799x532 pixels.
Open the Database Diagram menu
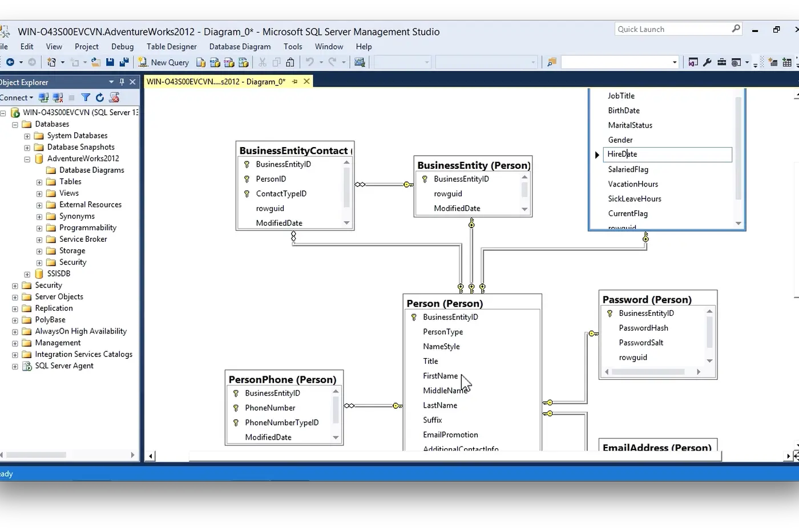tap(240, 47)
